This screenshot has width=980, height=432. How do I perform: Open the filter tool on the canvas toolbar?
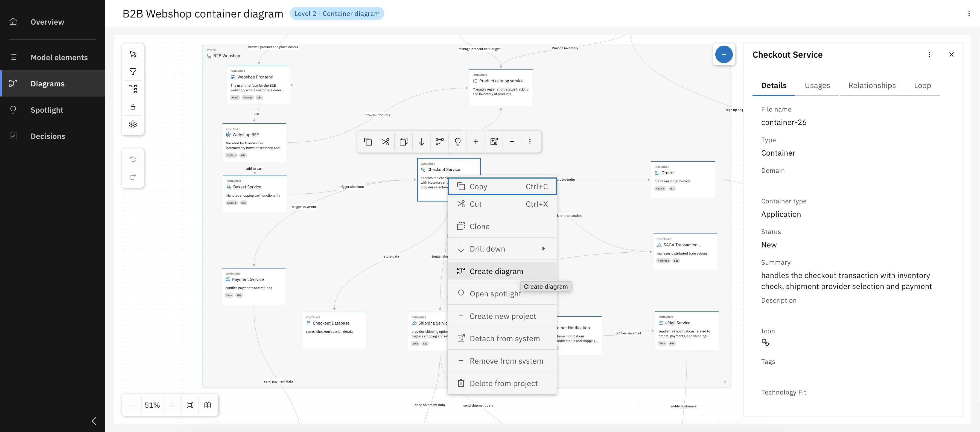[132, 71]
